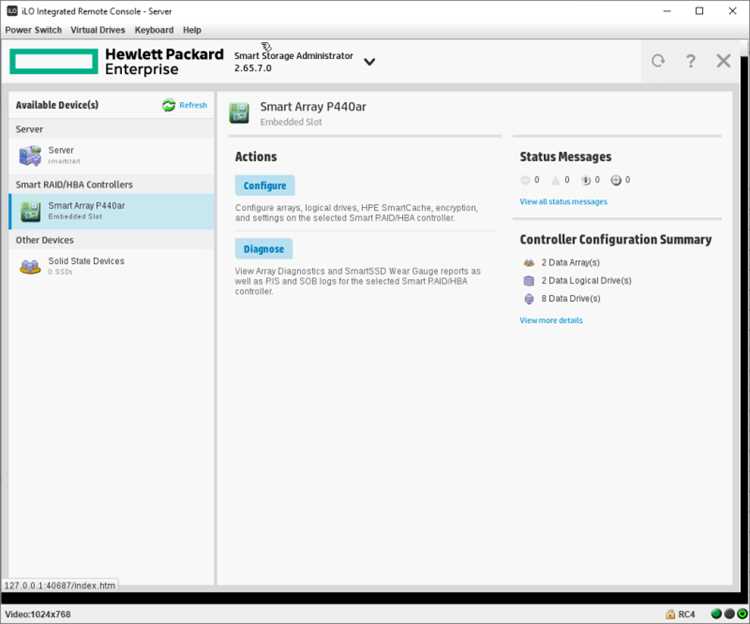The height and width of the screenshot is (624, 750).
Task: Select the Server entry in device list
Action: tap(111, 155)
